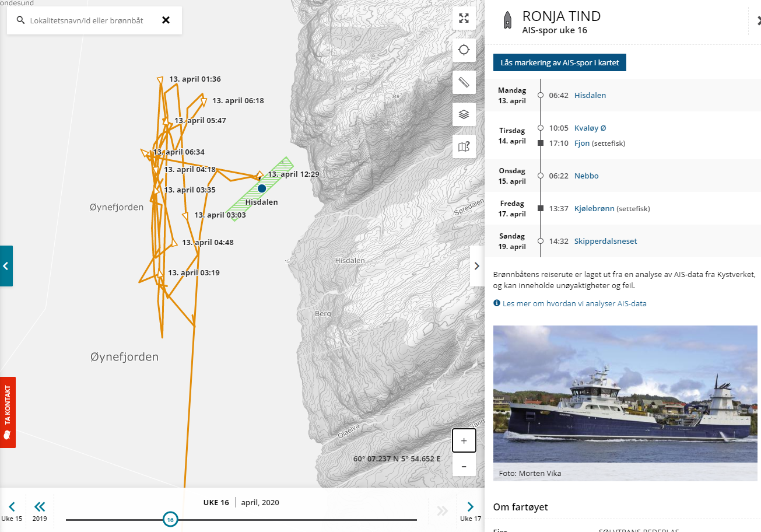Click the 13. april 04:48 track label
This screenshot has width=761, height=532.
[x=208, y=242]
